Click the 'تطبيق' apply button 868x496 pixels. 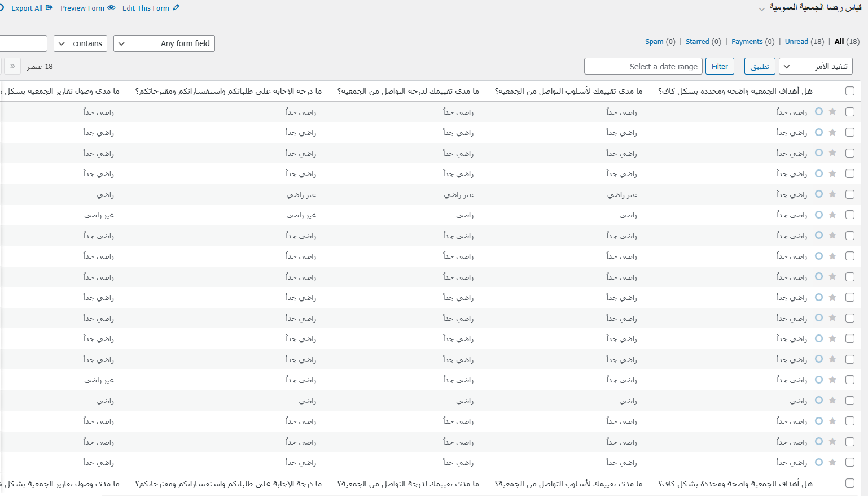[x=760, y=67]
